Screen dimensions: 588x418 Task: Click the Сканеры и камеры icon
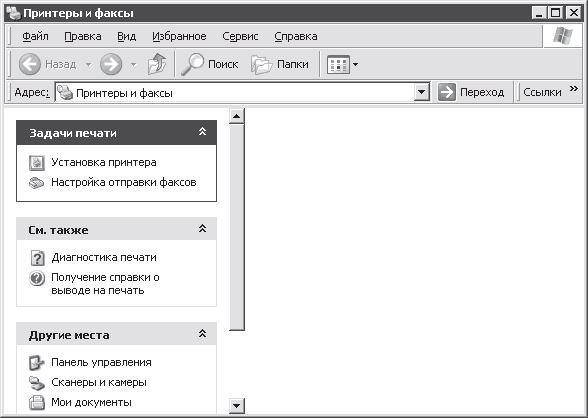pos(37,383)
